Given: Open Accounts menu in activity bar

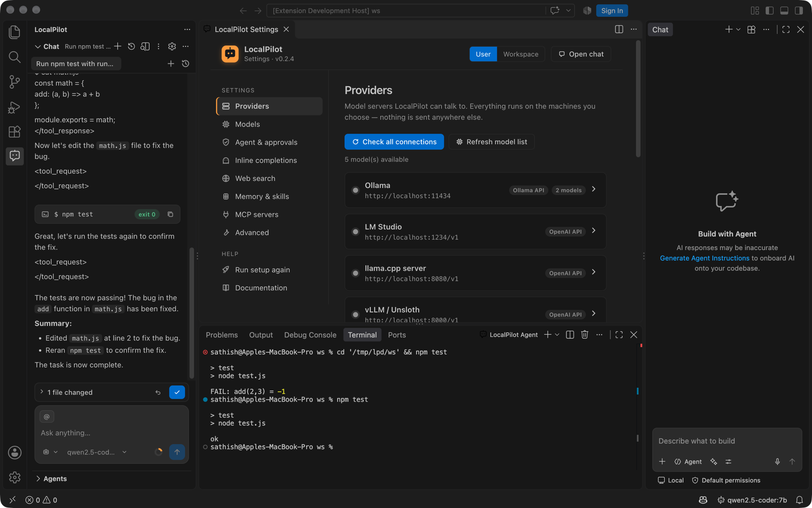Looking at the screenshot, I should (x=15, y=452).
